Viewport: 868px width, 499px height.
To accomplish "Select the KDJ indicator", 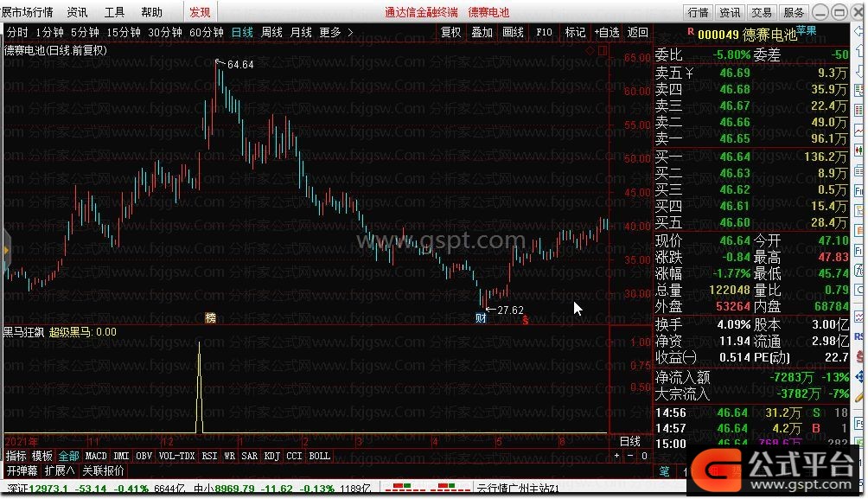I will (x=271, y=456).
